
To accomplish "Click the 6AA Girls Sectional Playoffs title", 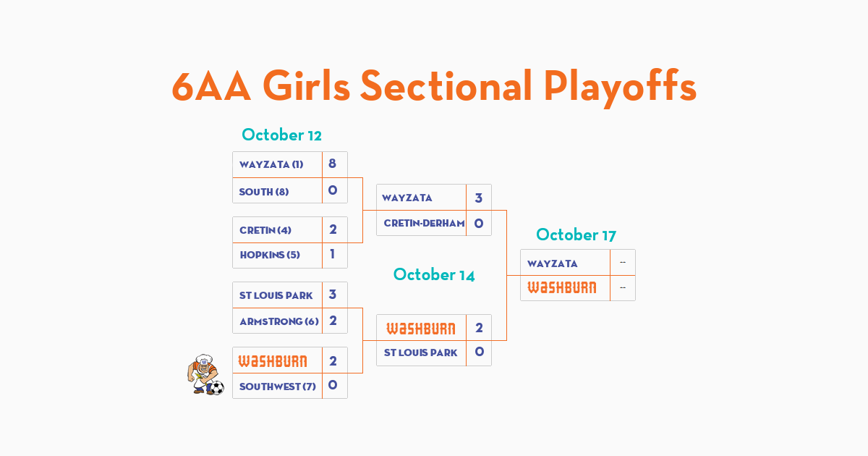I will [x=434, y=87].
